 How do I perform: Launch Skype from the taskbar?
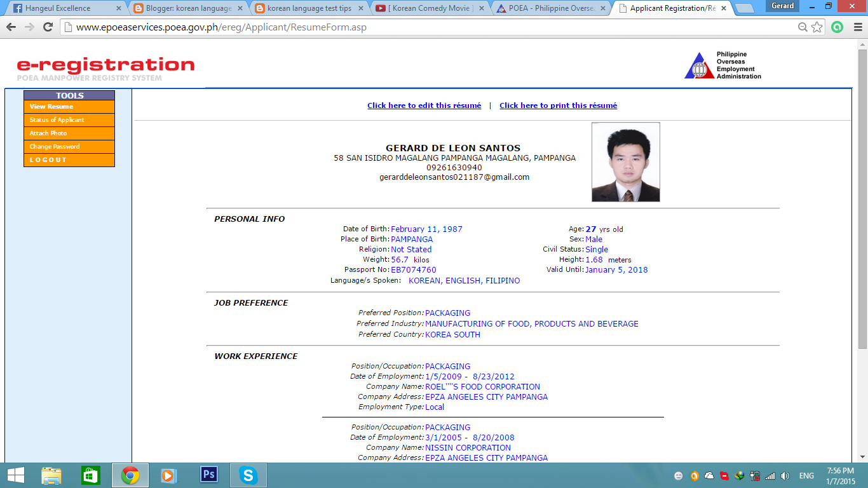coord(248,475)
